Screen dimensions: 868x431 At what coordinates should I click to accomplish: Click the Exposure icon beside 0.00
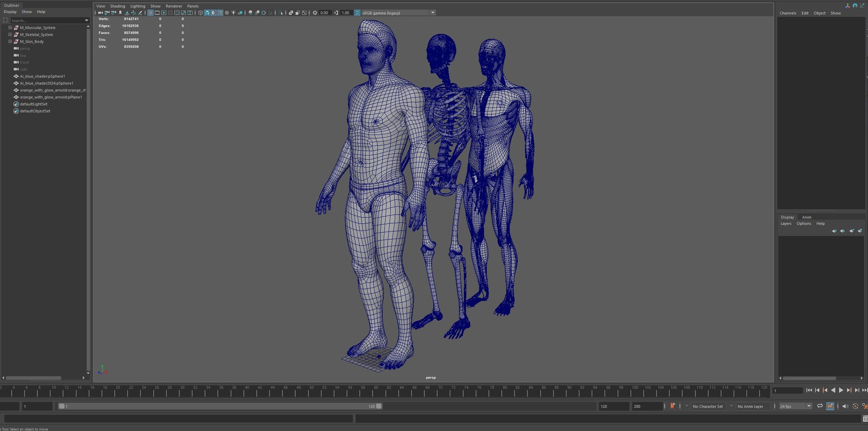coord(315,13)
